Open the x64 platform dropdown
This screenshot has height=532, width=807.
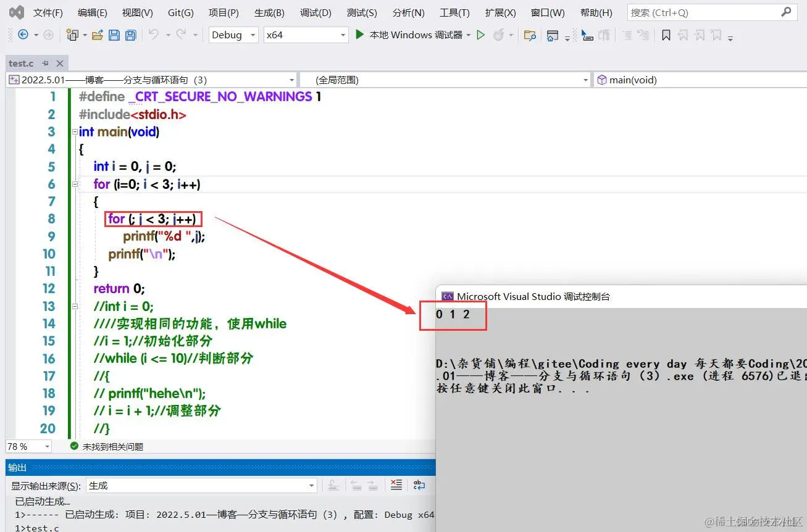[306, 35]
